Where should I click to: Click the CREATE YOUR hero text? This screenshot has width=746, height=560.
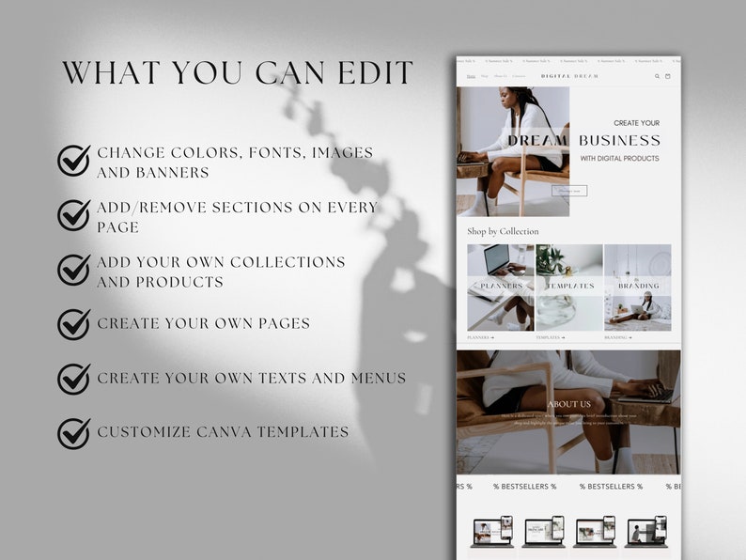click(x=637, y=123)
